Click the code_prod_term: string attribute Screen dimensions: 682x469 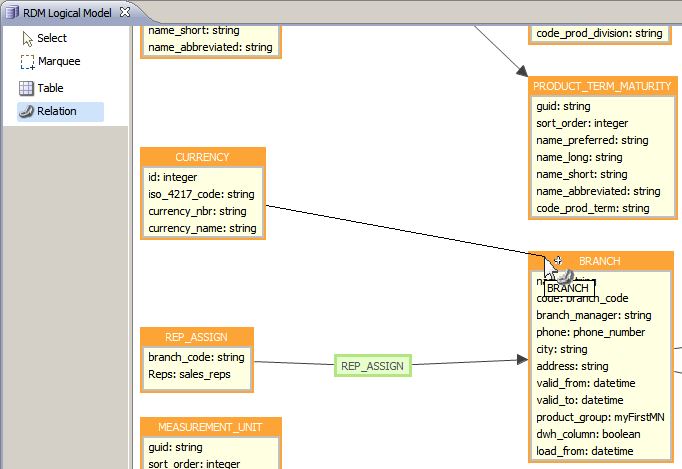[592, 208]
